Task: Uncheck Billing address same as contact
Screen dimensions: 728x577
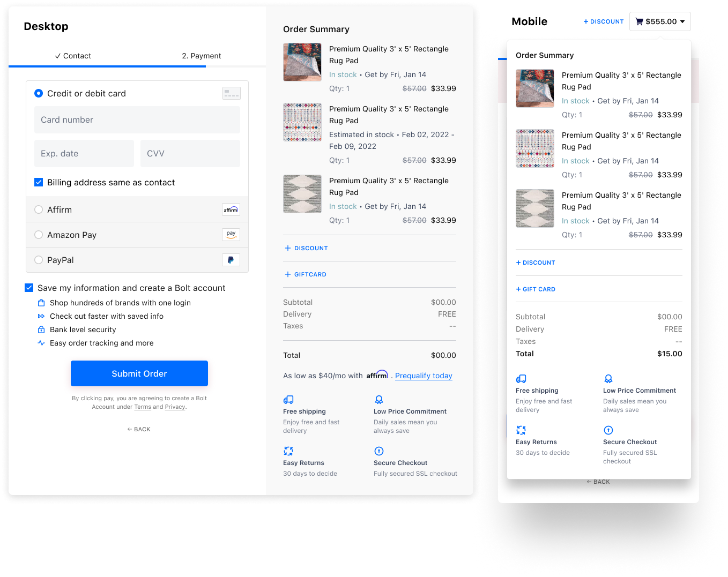Action: pyautogui.click(x=39, y=182)
